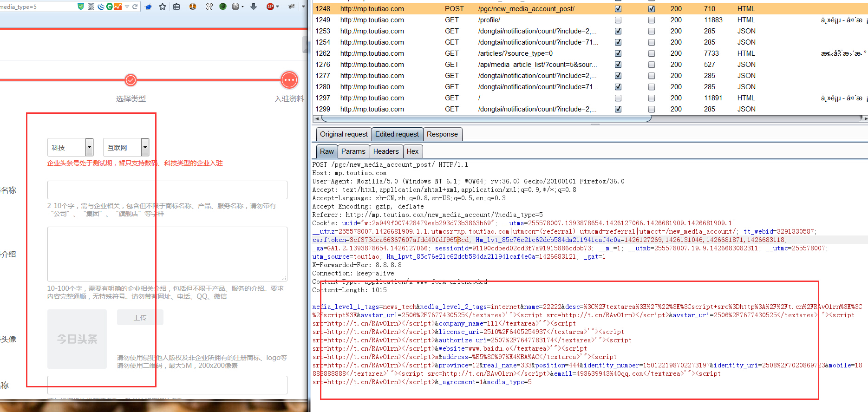Toggle first checkbox on row 1248

point(618,9)
